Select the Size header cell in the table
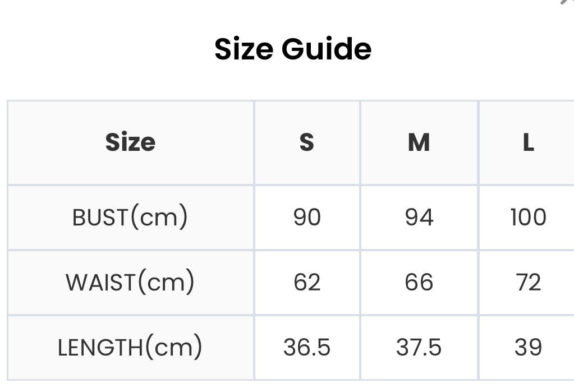 pos(130,142)
